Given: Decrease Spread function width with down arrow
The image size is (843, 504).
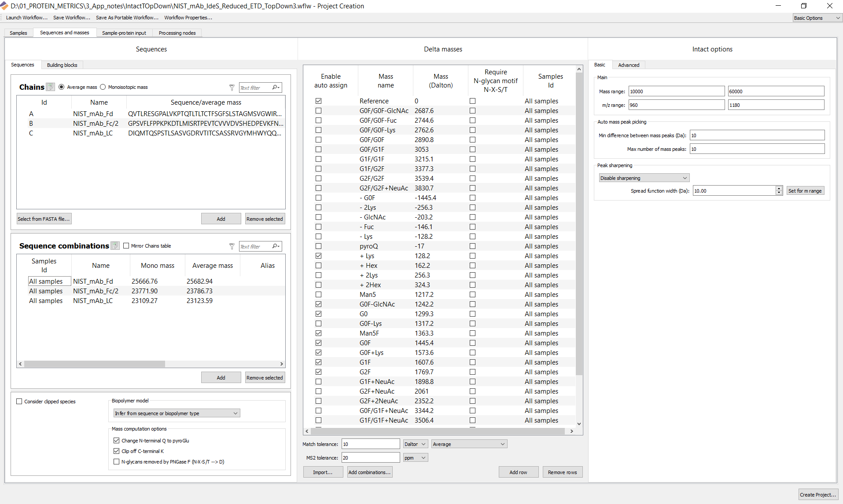Looking at the screenshot, I should click(779, 193).
